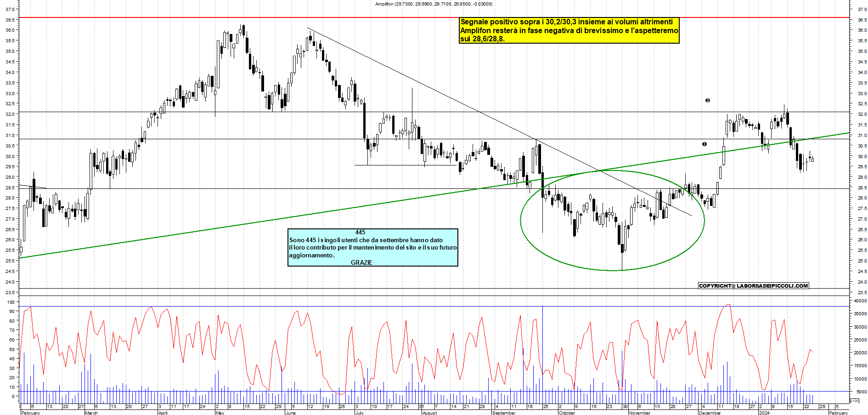868x415 pixels.
Task: Select the yellow 'Segnale positivo sopra i 30,2/30,3' note
Action: [569, 30]
